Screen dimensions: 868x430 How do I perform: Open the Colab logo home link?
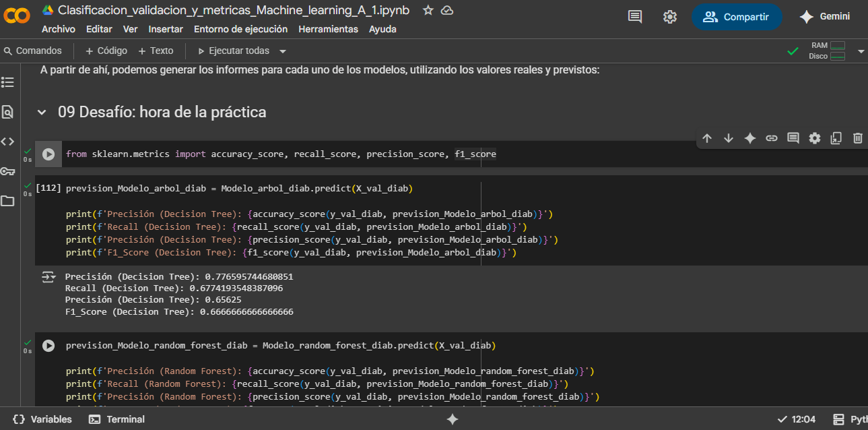pos(17,16)
